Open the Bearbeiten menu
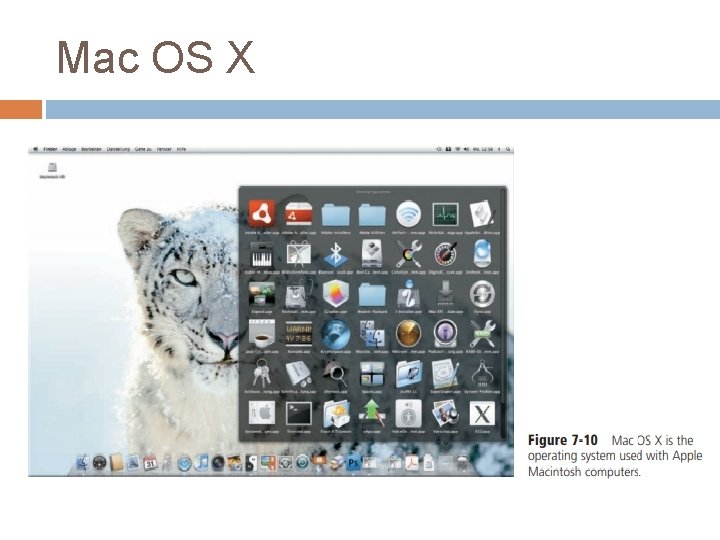The image size is (720, 540). click(x=92, y=149)
